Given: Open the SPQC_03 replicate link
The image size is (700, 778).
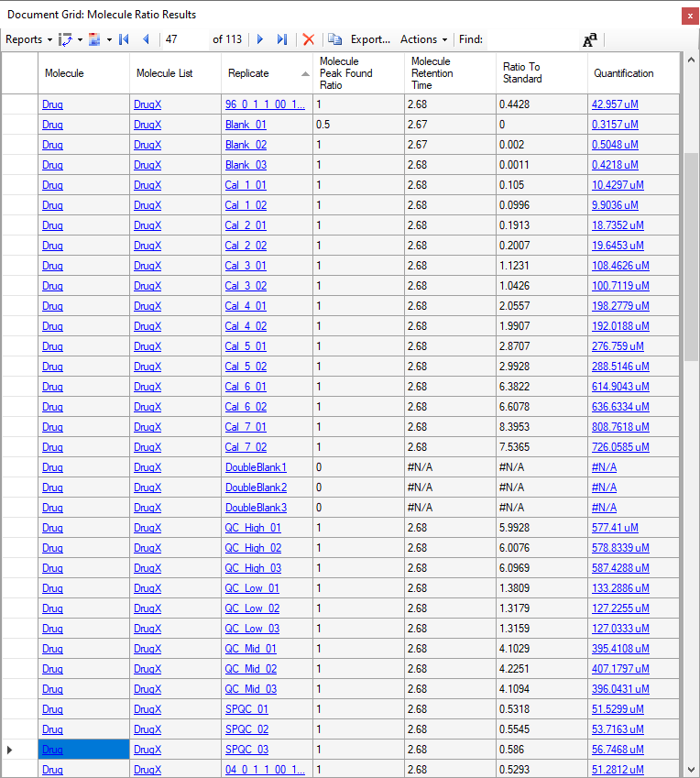Looking at the screenshot, I should 246,750.
